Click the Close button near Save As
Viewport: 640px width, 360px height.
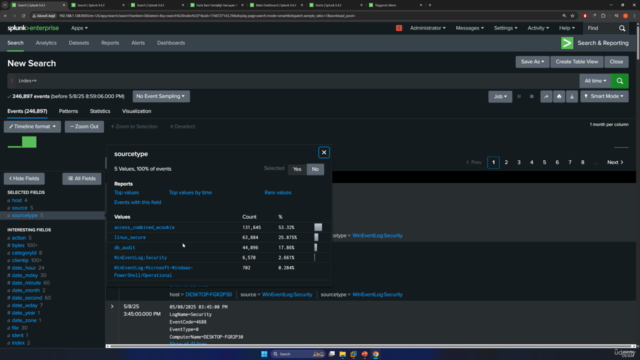tap(616, 62)
